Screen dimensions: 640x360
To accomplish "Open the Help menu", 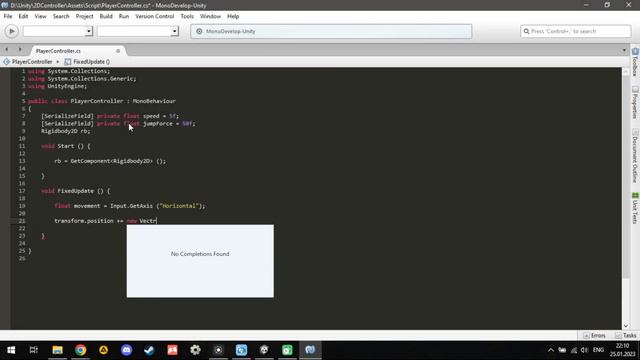I will (233, 16).
